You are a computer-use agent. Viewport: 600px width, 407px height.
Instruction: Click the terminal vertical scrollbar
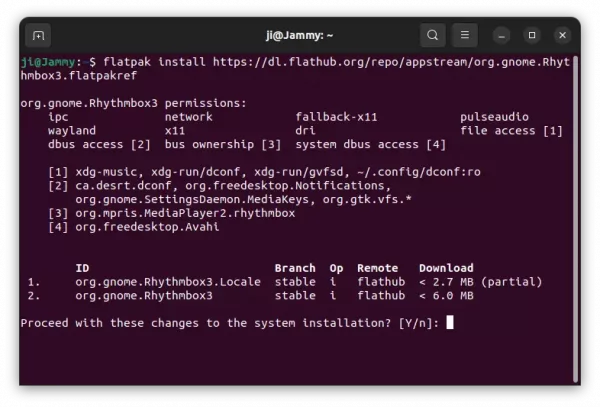[x=575, y=219]
